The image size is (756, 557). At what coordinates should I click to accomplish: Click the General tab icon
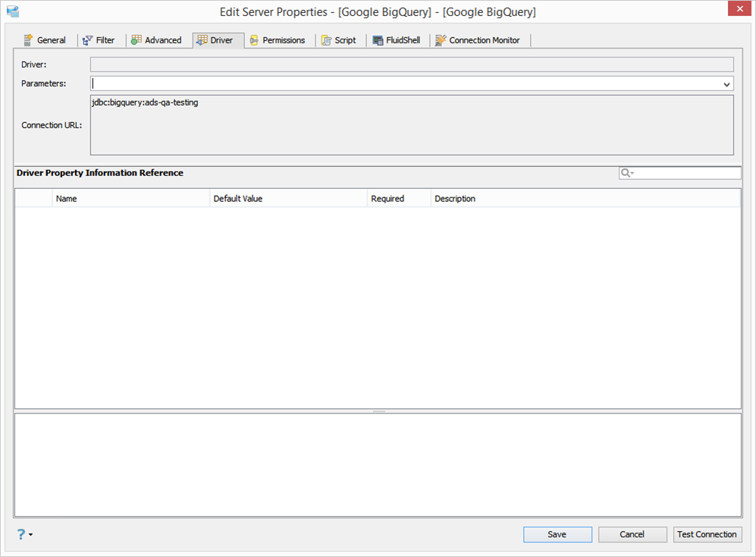(x=28, y=40)
